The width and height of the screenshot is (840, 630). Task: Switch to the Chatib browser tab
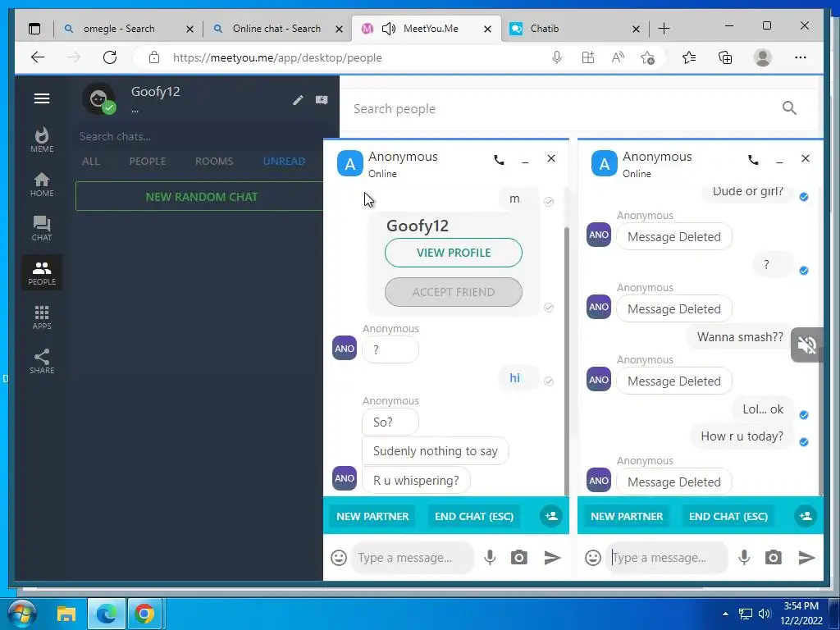click(x=574, y=29)
